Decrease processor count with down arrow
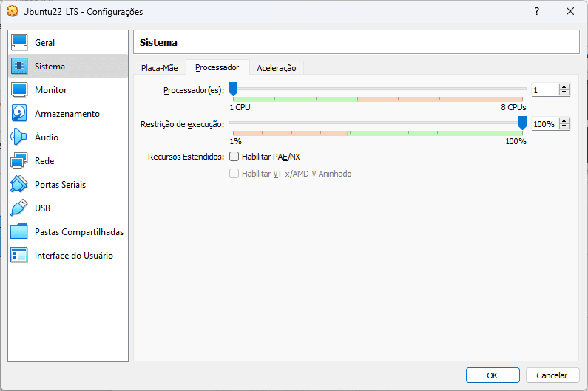 (x=564, y=93)
